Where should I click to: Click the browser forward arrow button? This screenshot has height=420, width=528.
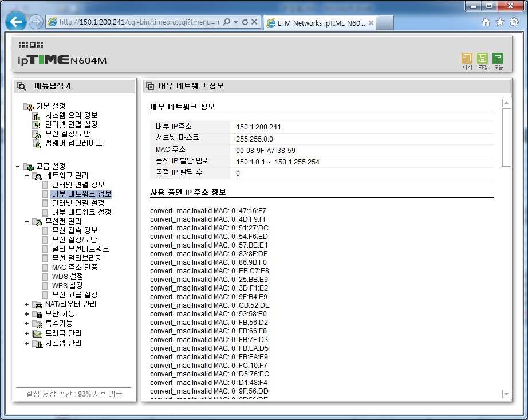36,22
